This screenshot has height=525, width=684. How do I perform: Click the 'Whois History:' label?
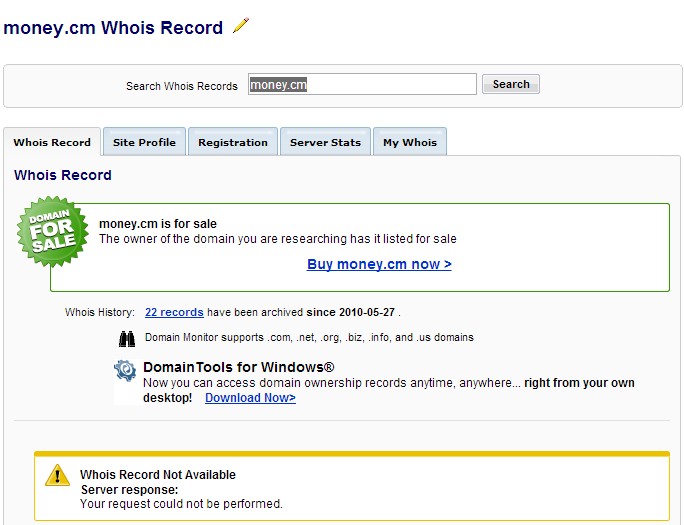(x=100, y=312)
